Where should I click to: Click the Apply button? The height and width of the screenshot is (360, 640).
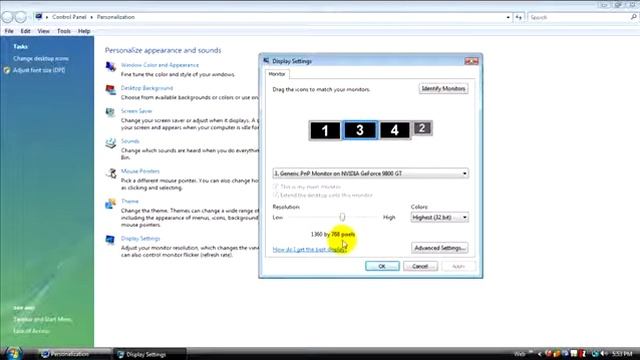[458, 266]
